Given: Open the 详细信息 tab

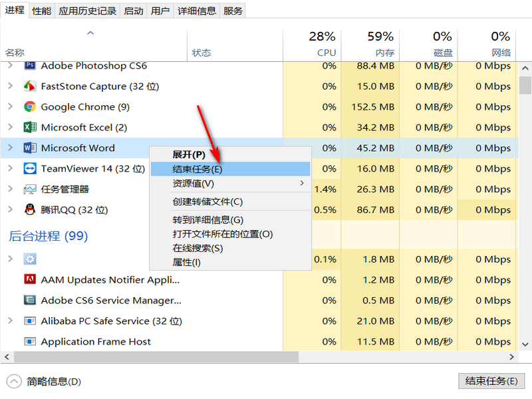Looking at the screenshot, I should (197, 11).
